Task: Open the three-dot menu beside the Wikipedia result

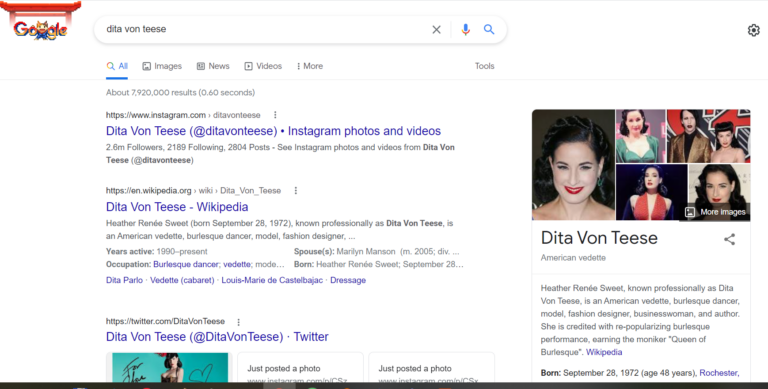Action: (x=295, y=191)
